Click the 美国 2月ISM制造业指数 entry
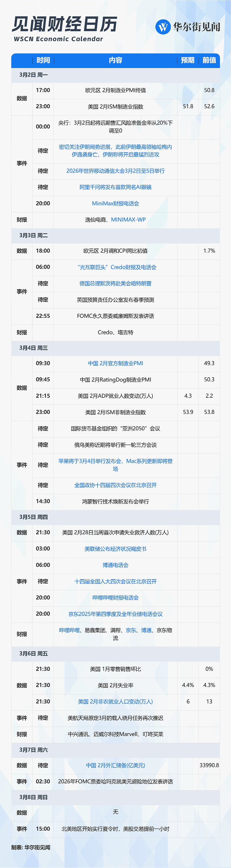 (x=115, y=107)
